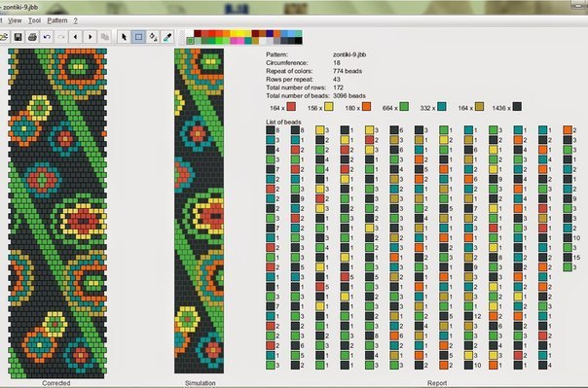Shift the pattern left with the left arrow

76,37
